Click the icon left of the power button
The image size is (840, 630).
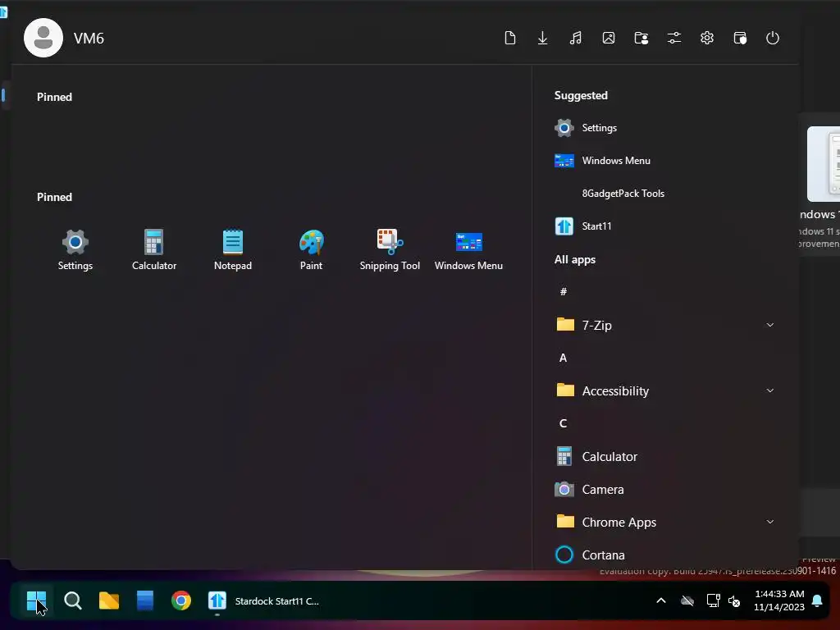(x=740, y=38)
